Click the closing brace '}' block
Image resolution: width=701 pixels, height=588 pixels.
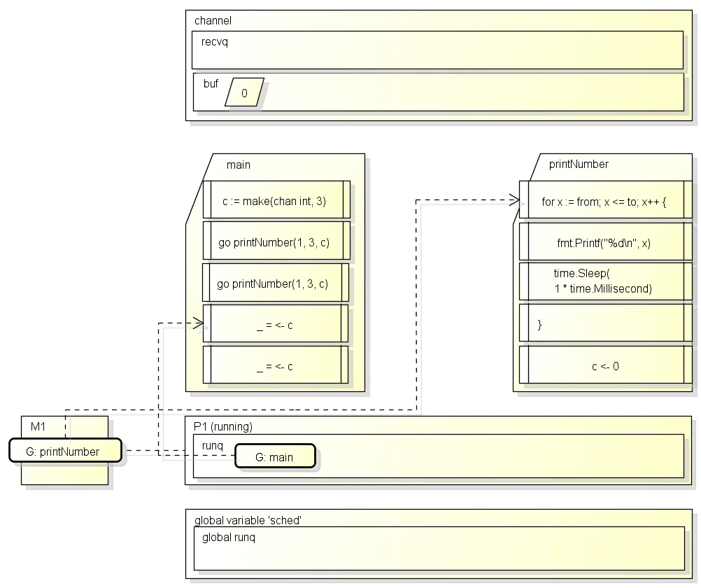605,323
